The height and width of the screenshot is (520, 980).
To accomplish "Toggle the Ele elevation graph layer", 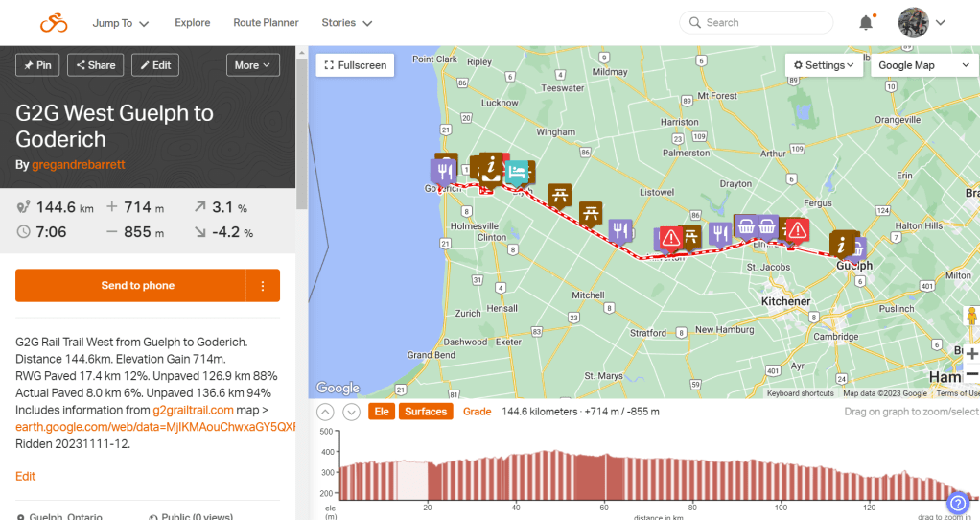I will coord(381,412).
